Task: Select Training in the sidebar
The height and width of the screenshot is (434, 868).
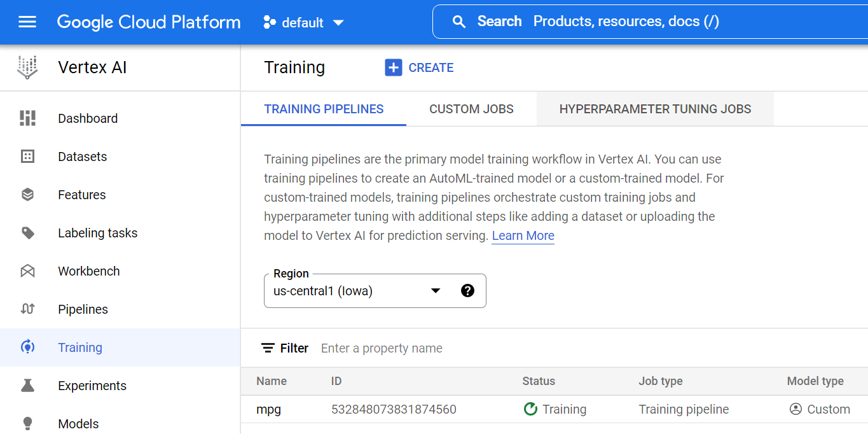Action: 120,347
